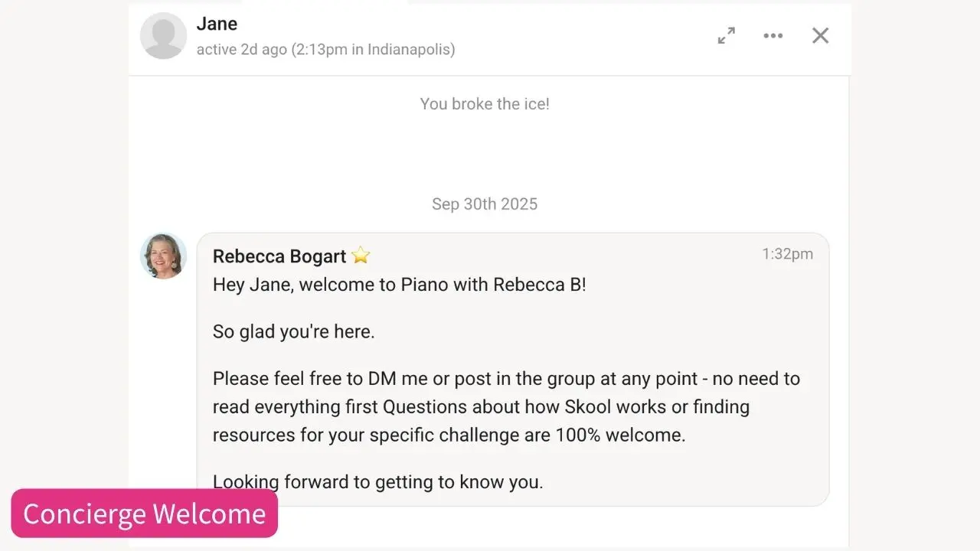The height and width of the screenshot is (551, 980).
Task: Click the Rebecca Bogart sender name
Action: pos(279,256)
